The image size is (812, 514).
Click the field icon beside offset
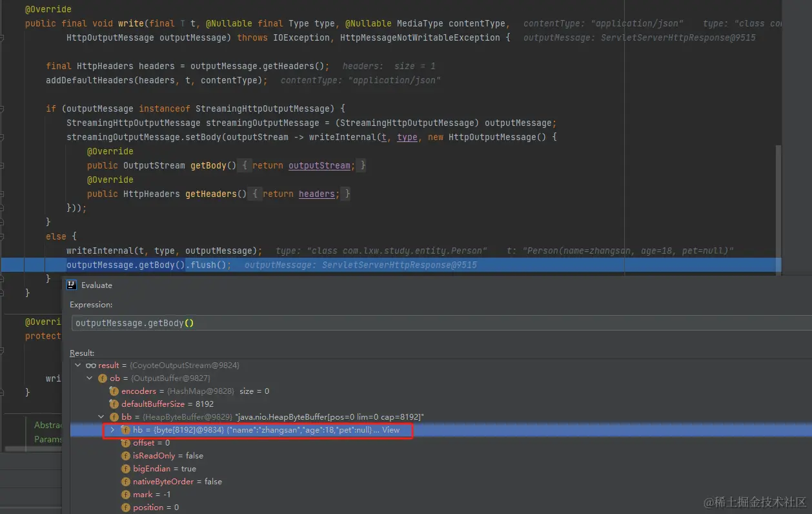tap(126, 443)
